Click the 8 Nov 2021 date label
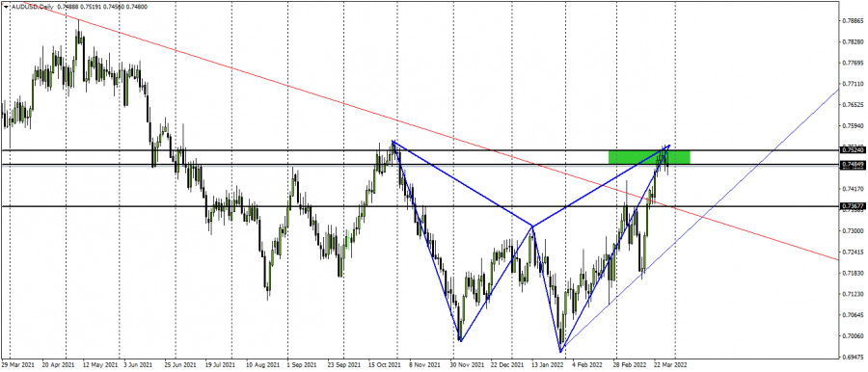The height and width of the screenshot is (372, 868). [x=424, y=366]
